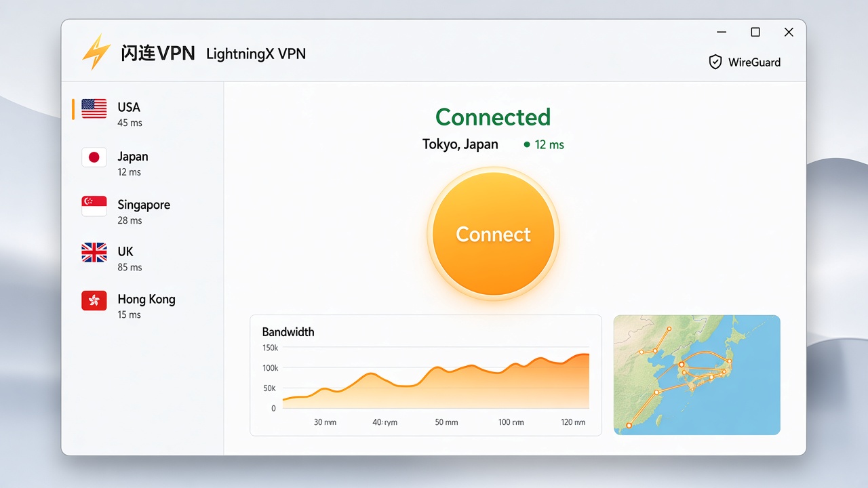Choose the Japan server name
Viewport: 868px width, 488px height.
click(133, 157)
